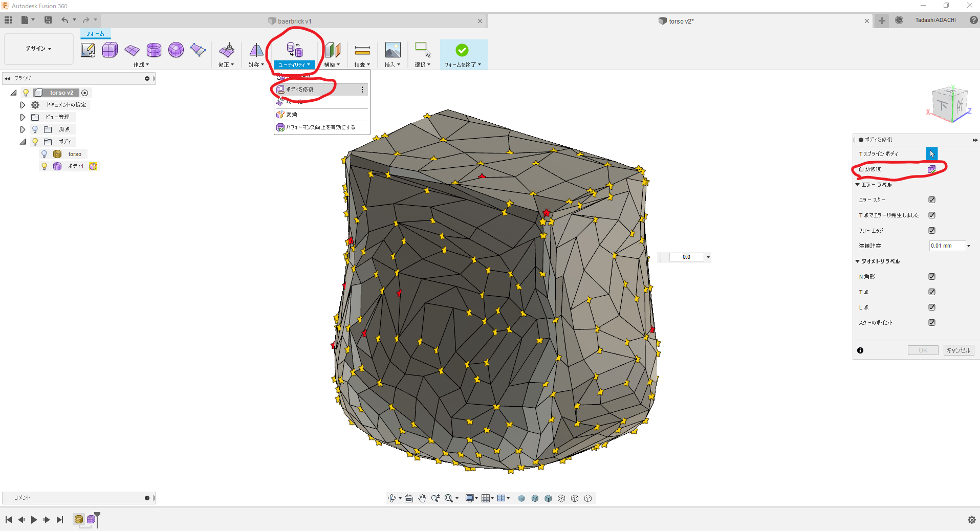
Task: Click the Plane form creation icon
Action: (x=132, y=50)
